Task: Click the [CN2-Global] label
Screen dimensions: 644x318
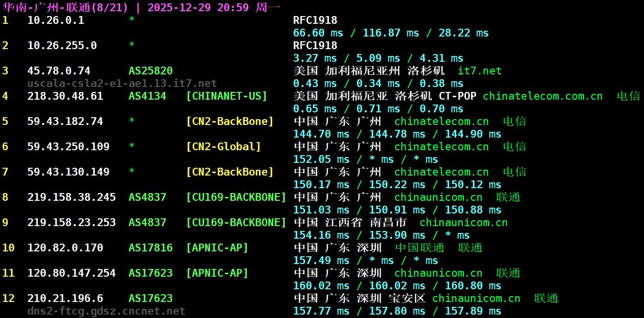Action: click(x=223, y=147)
